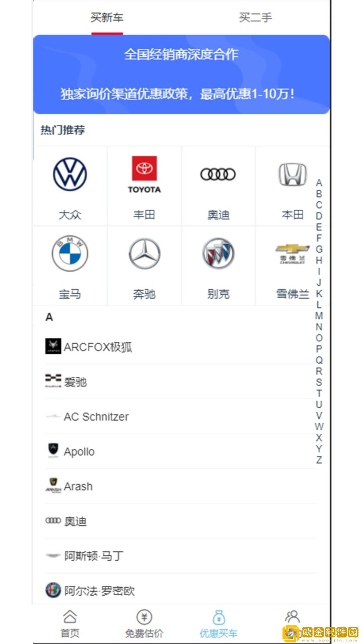The width and height of the screenshot is (362, 644).
Task: Select the Volkswagen 大众 brand logo
Action: 70,174
